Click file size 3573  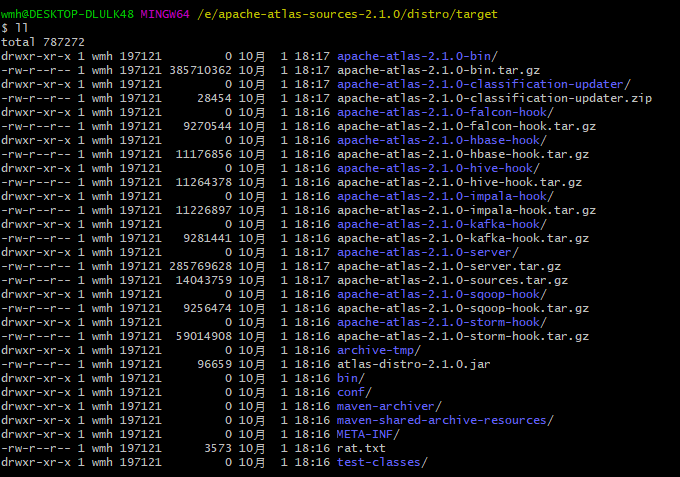(x=218, y=448)
